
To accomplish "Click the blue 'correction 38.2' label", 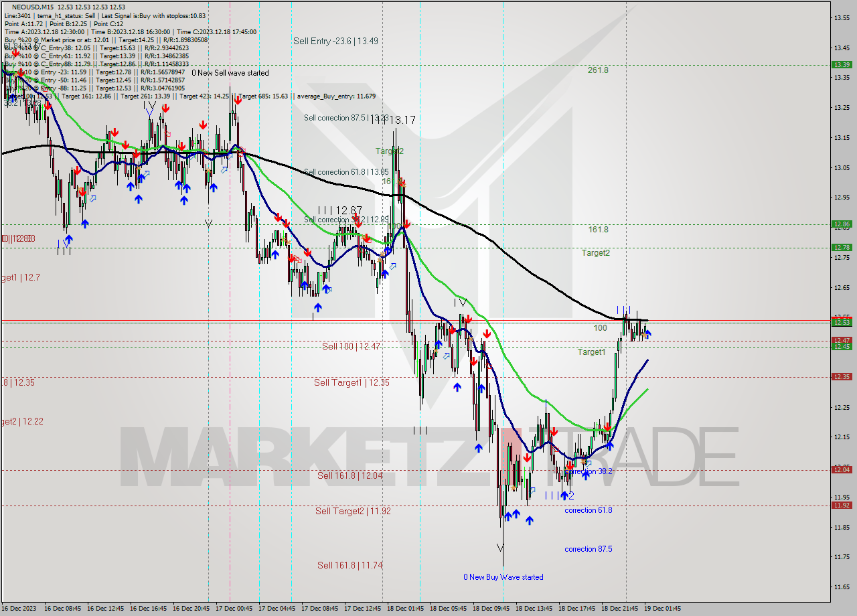I will point(588,471).
